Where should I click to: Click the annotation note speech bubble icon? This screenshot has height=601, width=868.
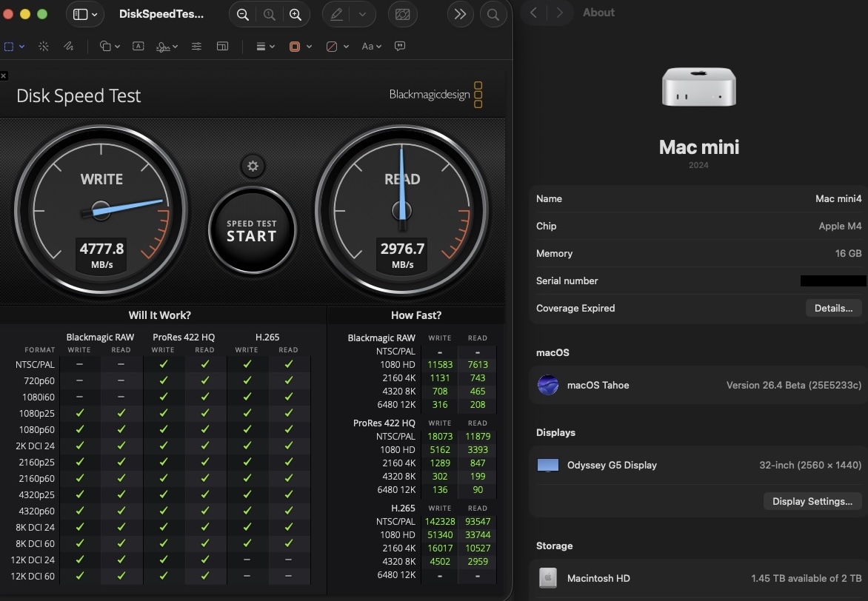(x=400, y=47)
